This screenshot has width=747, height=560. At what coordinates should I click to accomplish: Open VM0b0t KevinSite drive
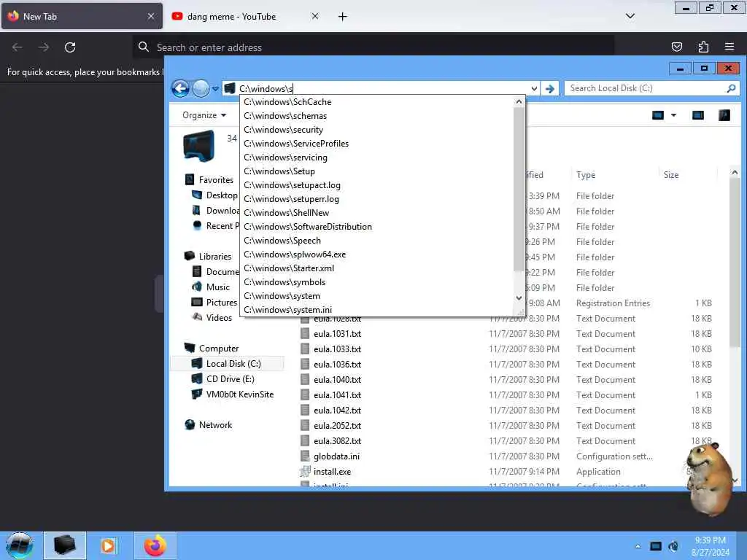[239, 394]
